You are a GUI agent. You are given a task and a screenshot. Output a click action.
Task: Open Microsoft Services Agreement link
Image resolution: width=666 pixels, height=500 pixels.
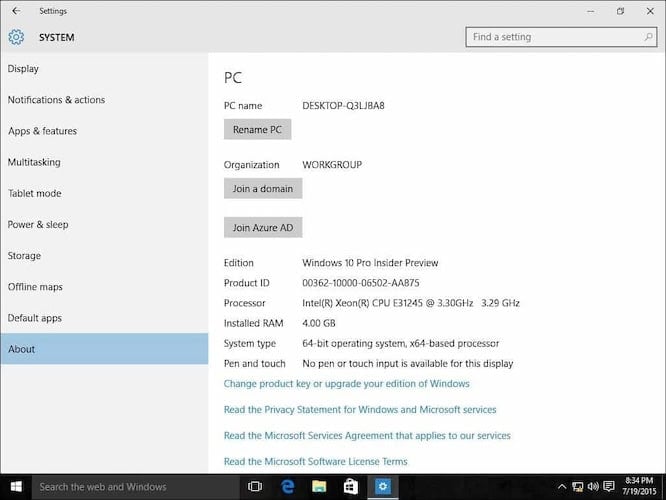tap(367, 435)
